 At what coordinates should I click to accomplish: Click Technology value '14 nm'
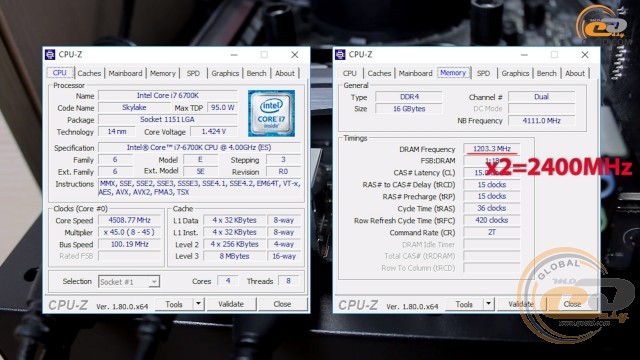(117, 132)
